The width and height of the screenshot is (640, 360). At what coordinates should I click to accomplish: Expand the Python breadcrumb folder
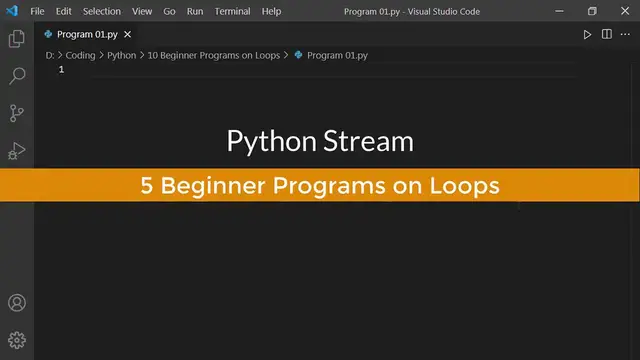[x=122, y=56]
